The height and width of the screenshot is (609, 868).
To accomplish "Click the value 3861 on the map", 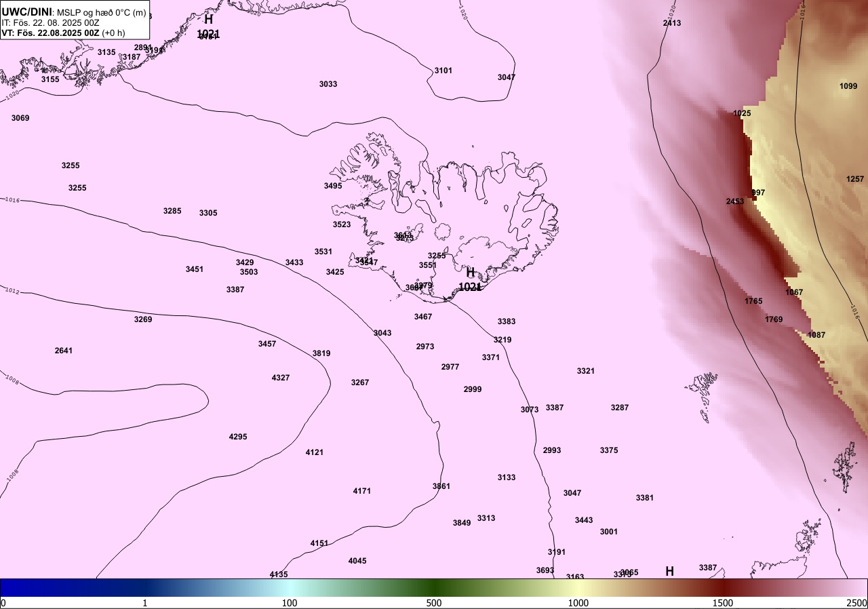I will click(x=441, y=486).
